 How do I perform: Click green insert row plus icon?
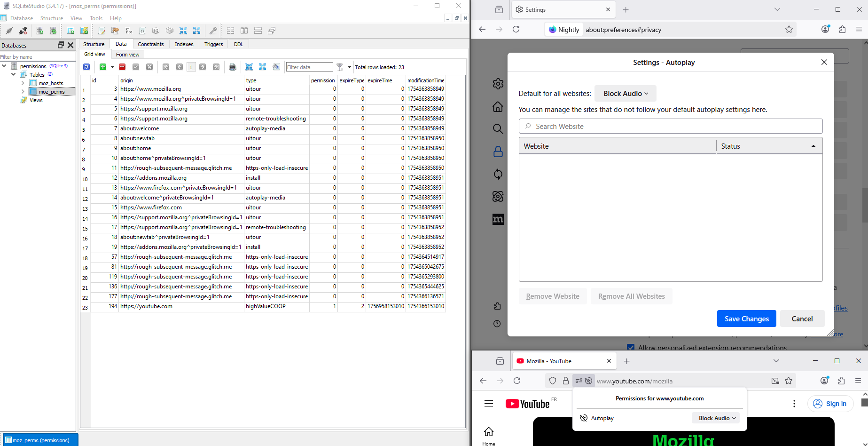(x=103, y=67)
